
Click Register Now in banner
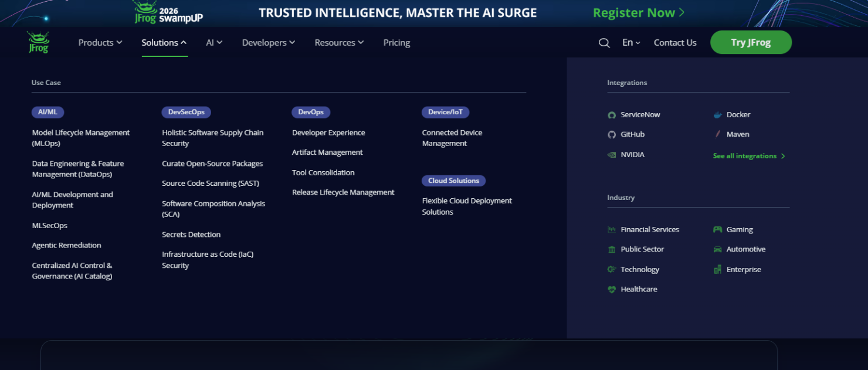coord(639,13)
